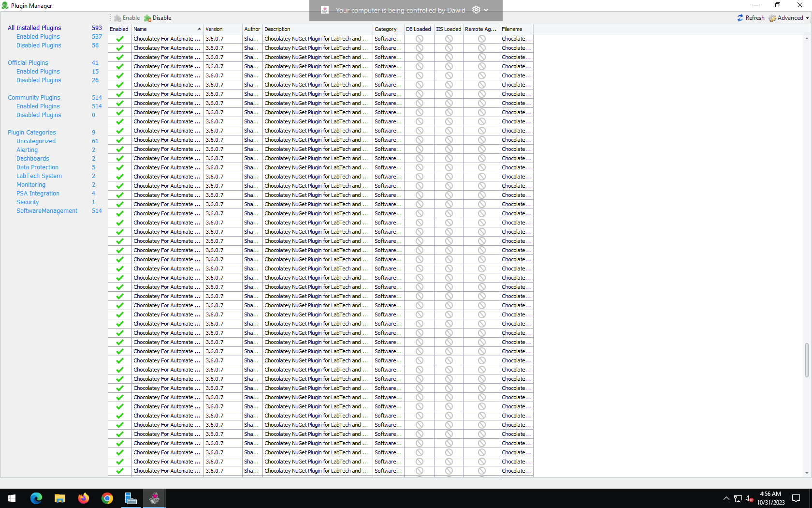
Task: Select Official Plugins in sidebar
Action: point(28,62)
